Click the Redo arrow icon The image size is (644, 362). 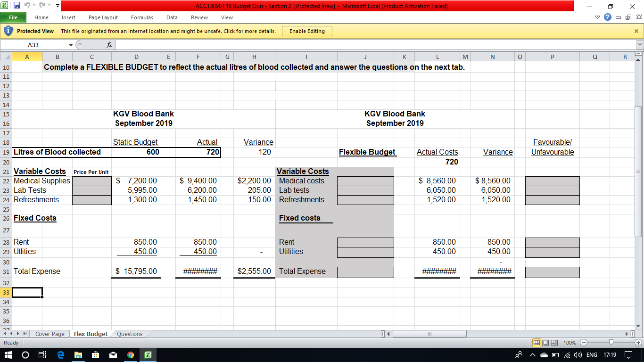43,6
